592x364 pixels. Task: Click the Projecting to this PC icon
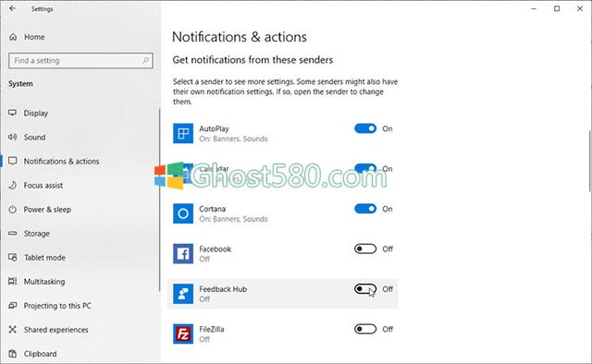click(12, 306)
